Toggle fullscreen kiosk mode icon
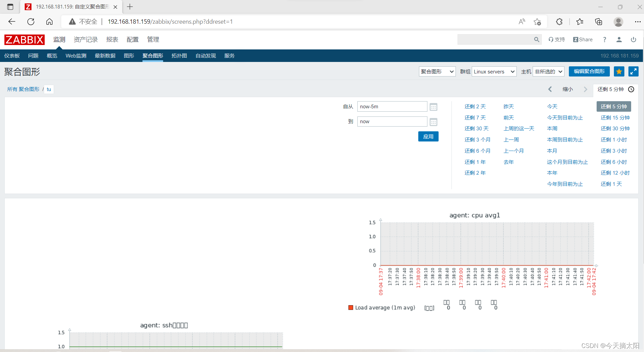The width and height of the screenshot is (644, 352). pyautogui.click(x=634, y=71)
